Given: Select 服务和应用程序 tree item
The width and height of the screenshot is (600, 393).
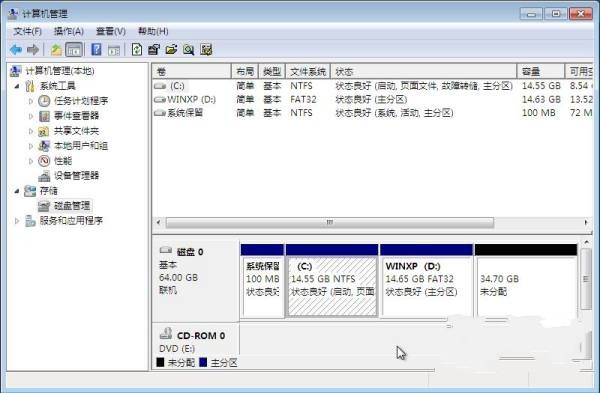Looking at the screenshot, I should click(x=71, y=220).
